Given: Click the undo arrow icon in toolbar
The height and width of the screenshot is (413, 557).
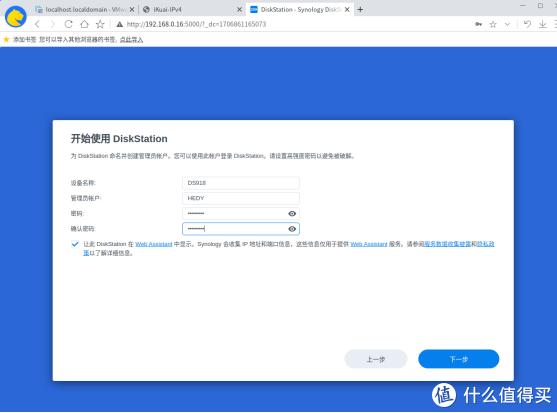Looking at the screenshot, I should click(x=527, y=24).
